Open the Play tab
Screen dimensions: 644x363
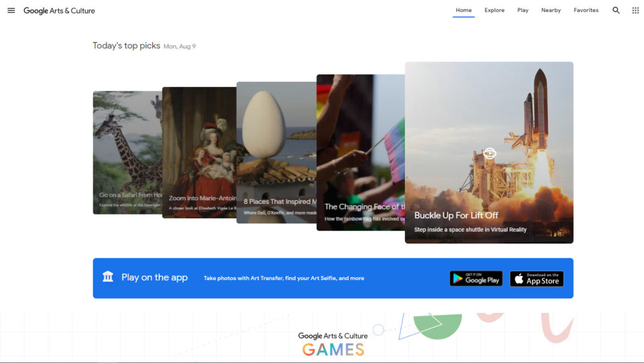pyautogui.click(x=523, y=10)
